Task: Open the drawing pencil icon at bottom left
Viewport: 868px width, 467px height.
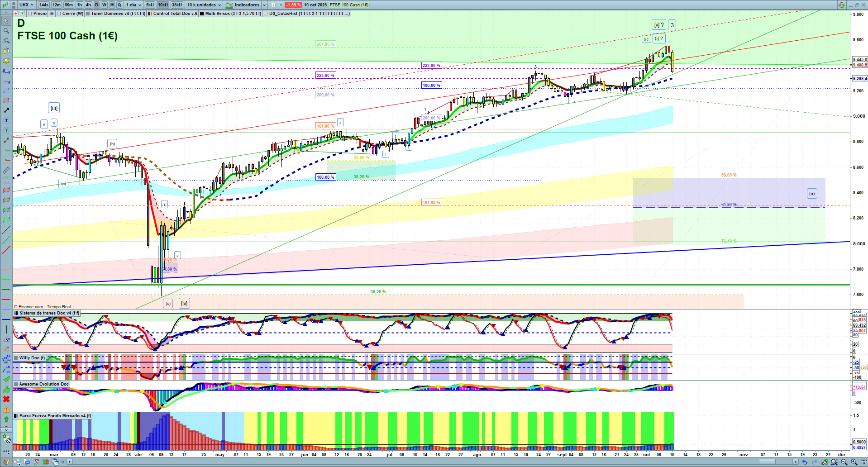Action: click(x=6, y=462)
